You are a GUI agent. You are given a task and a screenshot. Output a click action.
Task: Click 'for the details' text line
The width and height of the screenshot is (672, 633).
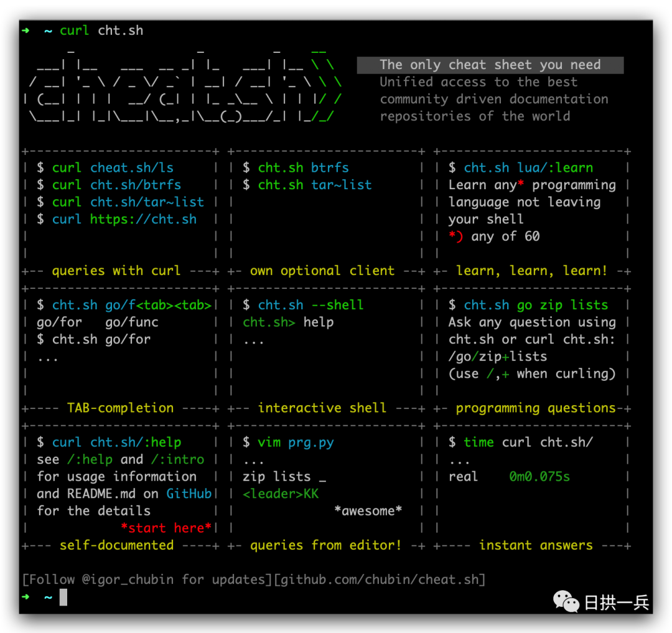click(x=93, y=511)
